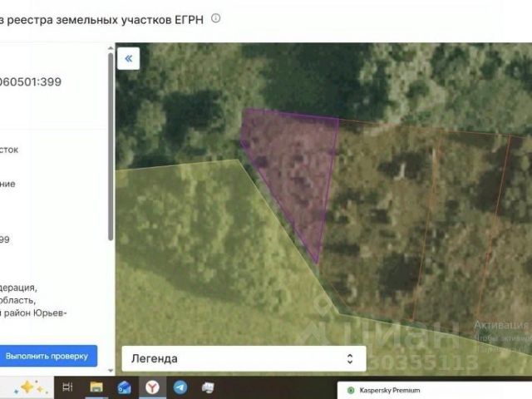Switch to Yandex Browser in taskbar
532x399 pixels.
[x=152, y=387]
